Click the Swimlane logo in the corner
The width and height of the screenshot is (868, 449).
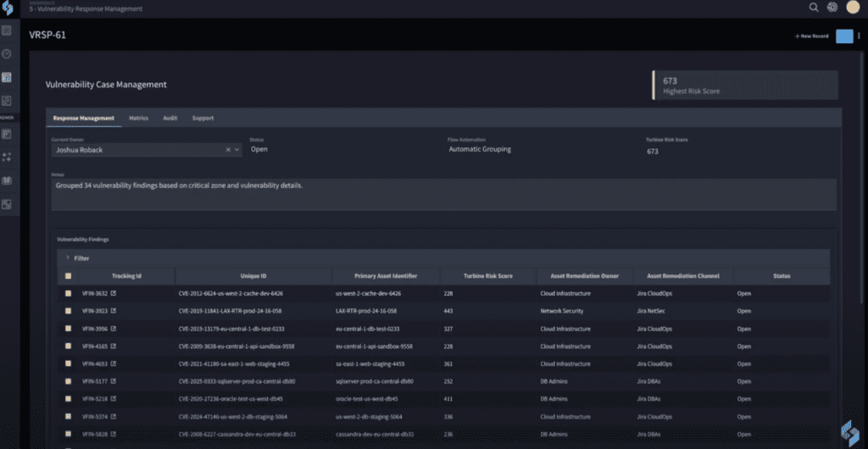pos(8,8)
